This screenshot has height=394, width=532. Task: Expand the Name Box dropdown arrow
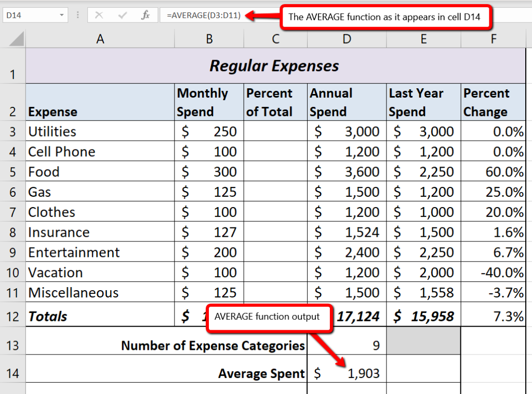pos(61,15)
